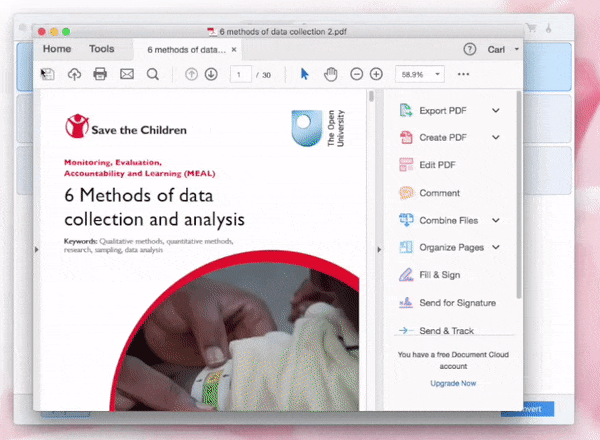This screenshot has width=600, height=440.
Task: Click the Save file icon
Action: 48,74
